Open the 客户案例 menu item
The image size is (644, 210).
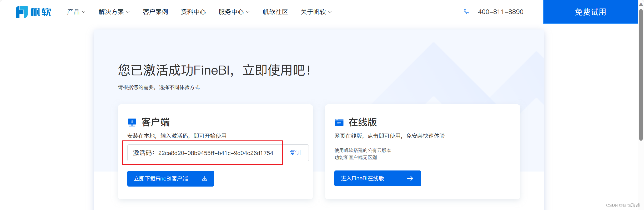coord(155,12)
